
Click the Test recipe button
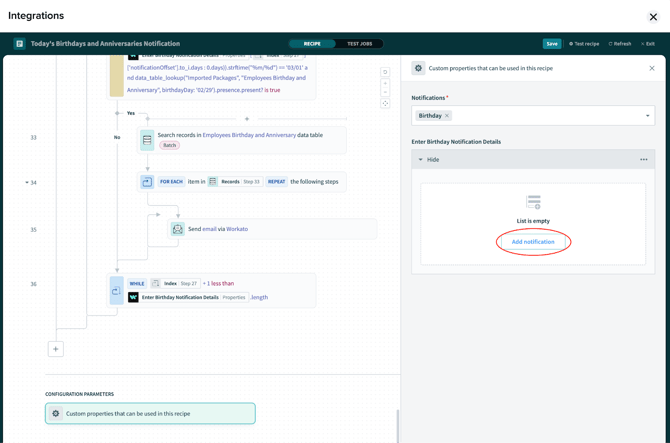pyautogui.click(x=584, y=44)
